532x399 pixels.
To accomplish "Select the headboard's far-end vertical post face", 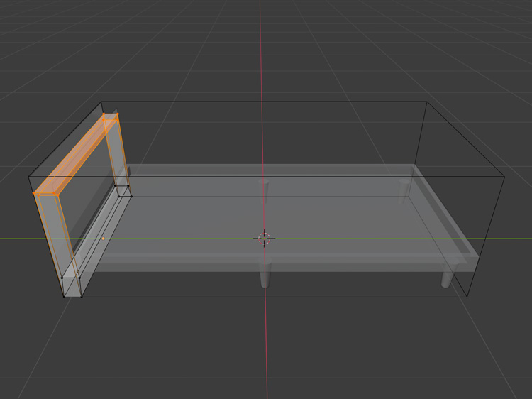I will 116,153.
